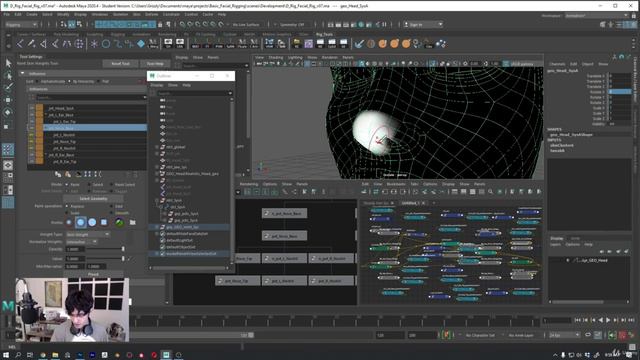Click the circle shelf icon in Rig_Tools
This screenshot has width=640, height=360.
click(106, 43)
